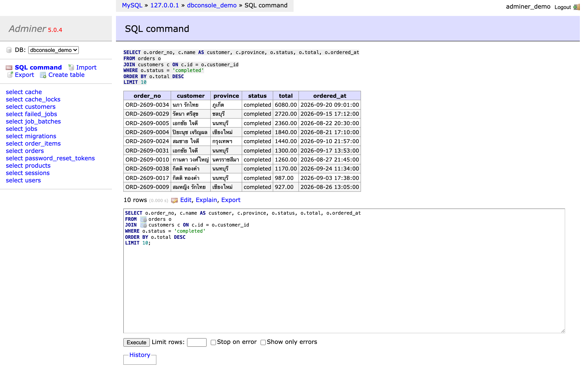Open select cache_locks link
This screenshot has width=588, height=368.
tap(33, 99)
